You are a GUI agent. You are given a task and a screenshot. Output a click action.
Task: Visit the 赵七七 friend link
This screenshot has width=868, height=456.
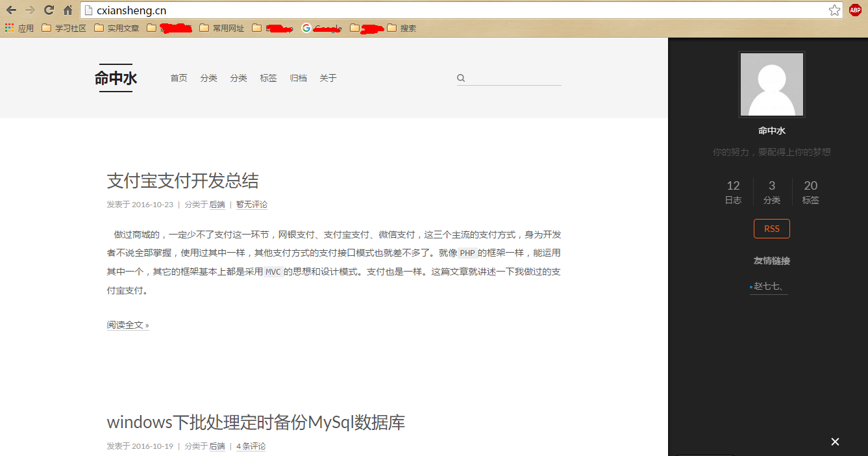click(x=769, y=286)
